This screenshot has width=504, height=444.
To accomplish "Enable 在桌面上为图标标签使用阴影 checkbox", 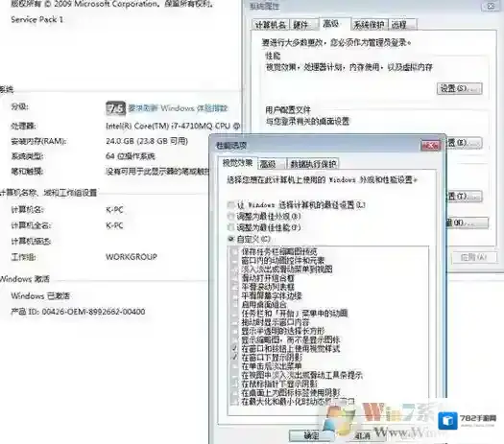I will point(235,392).
